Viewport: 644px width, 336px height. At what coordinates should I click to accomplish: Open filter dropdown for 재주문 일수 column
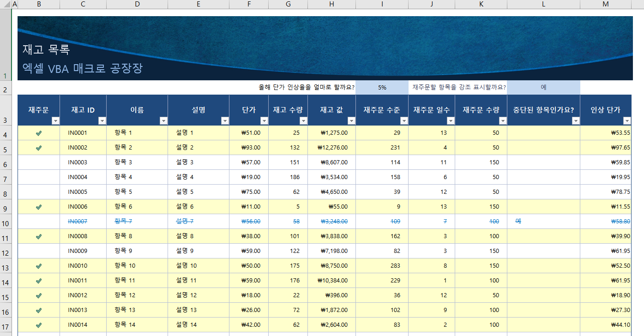click(451, 121)
